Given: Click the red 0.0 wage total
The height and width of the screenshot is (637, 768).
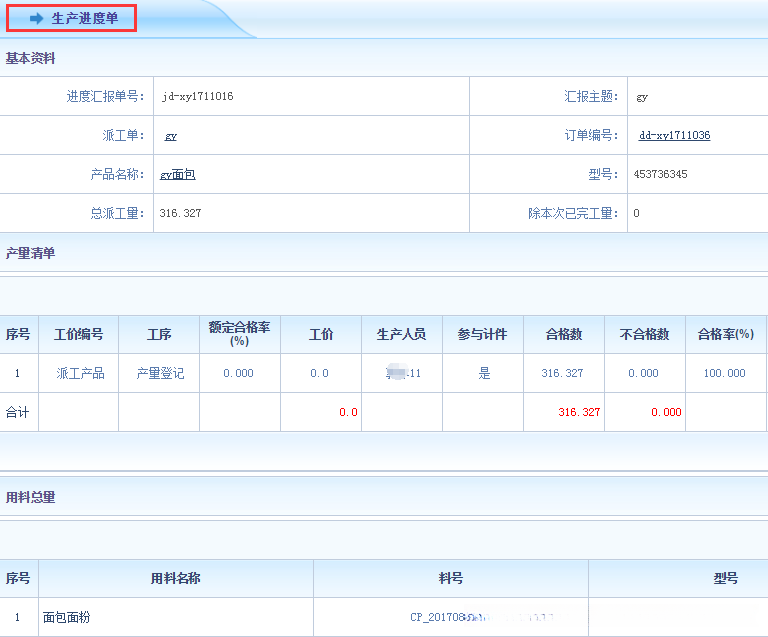Looking at the screenshot, I should pos(348,412).
